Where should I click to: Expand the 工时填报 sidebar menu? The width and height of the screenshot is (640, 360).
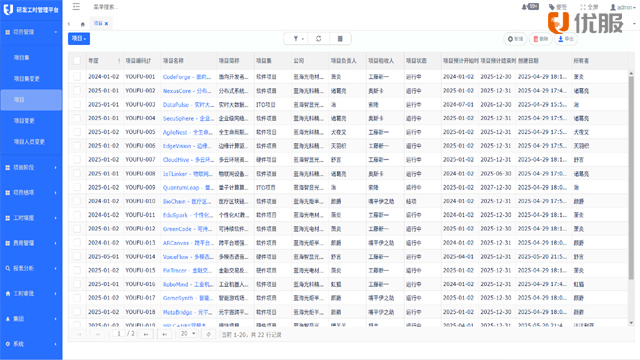(x=31, y=218)
